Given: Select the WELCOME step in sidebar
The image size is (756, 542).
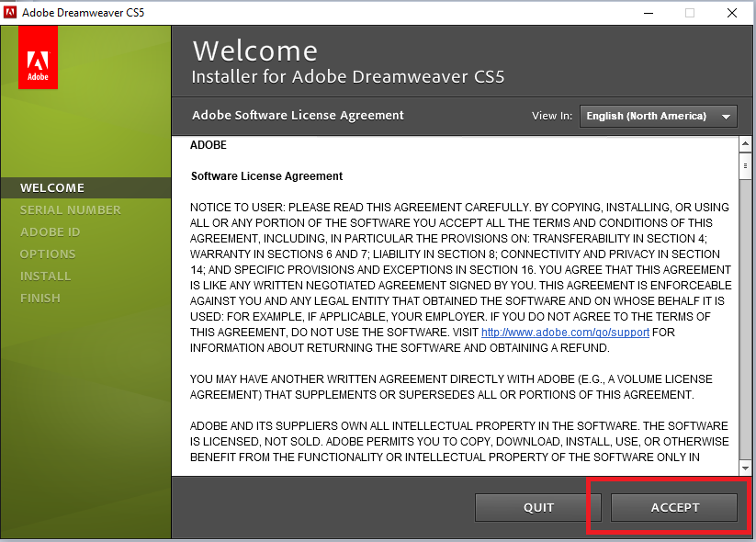Looking at the screenshot, I should point(52,187).
